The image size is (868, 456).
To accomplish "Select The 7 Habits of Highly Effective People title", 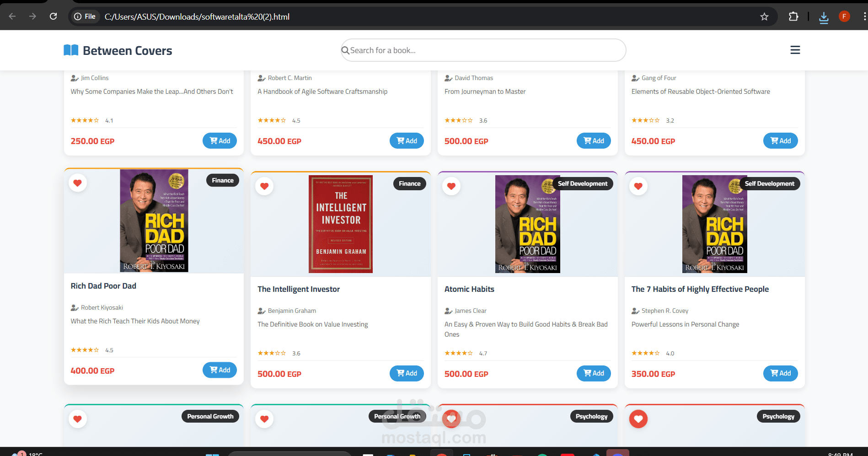I will point(700,289).
